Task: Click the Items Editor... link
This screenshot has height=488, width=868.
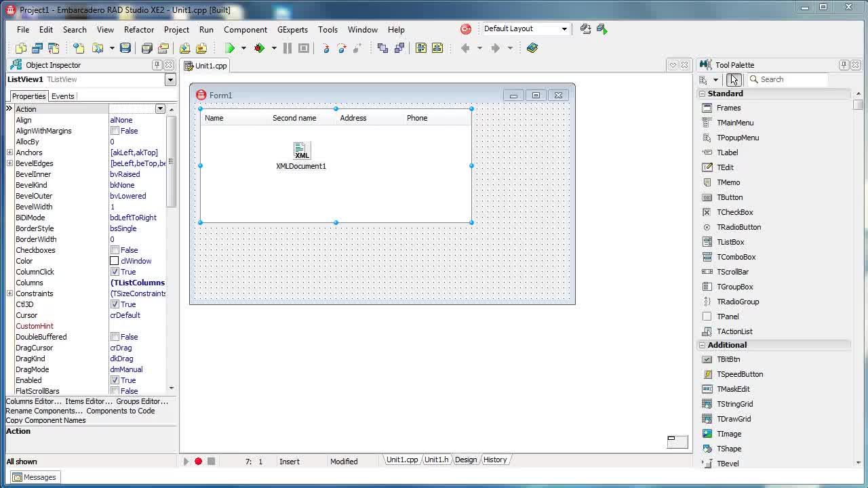Action: pos(89,401)
